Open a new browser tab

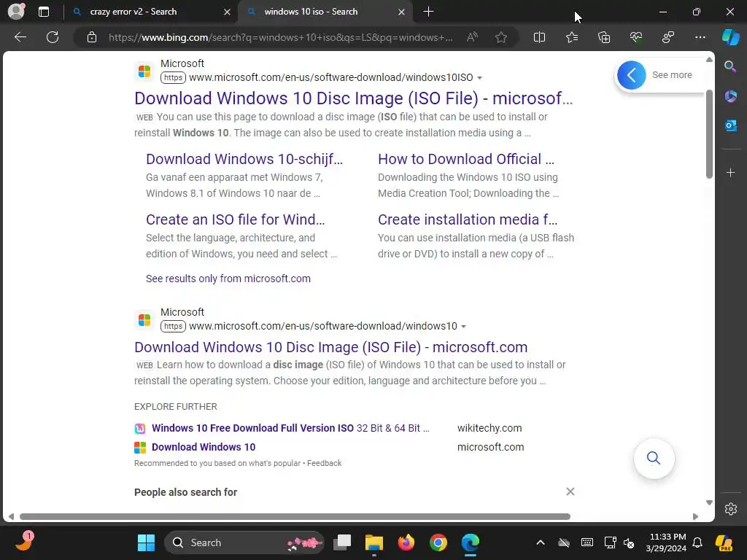click(x=428, y=12)
